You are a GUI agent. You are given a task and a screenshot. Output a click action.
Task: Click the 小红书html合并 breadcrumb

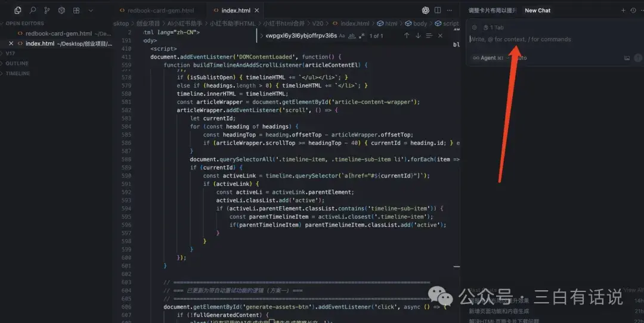pos(284,23)
